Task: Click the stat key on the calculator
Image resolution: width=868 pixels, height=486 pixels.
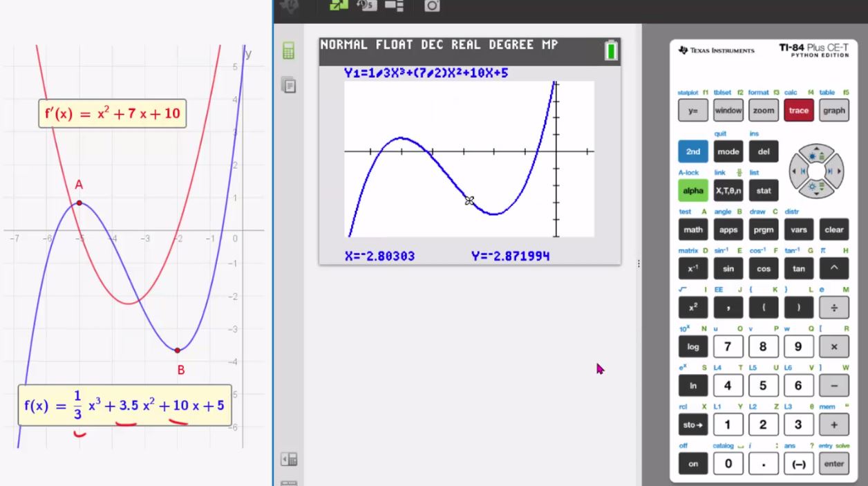Action: [764, 190]
